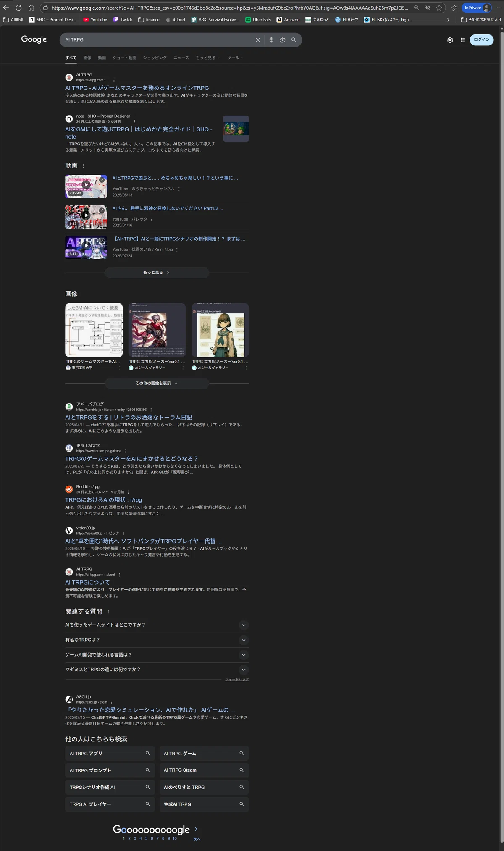The image size is (504, 851).
Task: Open the その他のお気に入り bookmarks folder
Action: (x=481, y=20)
